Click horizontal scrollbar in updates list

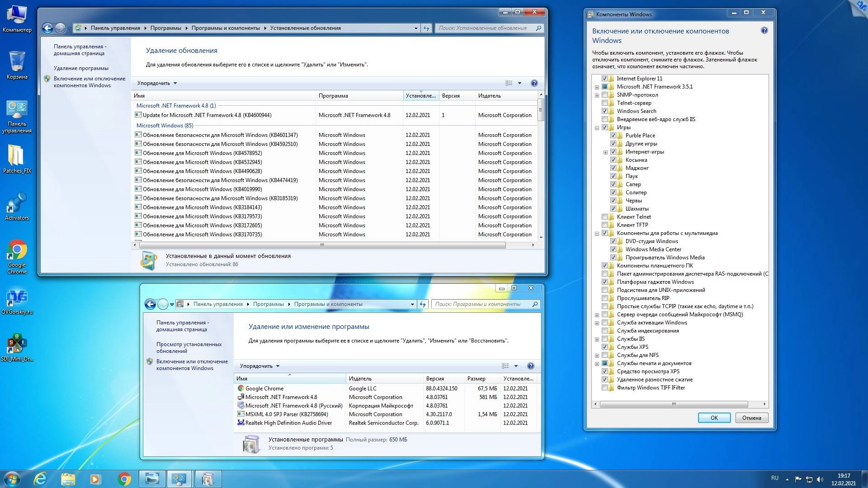tap(322, 245)
